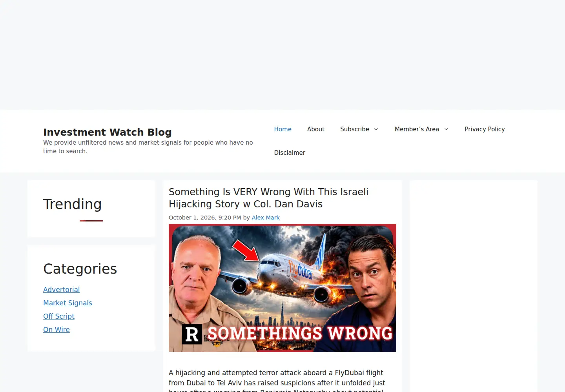565x392 pixels.
Task: Select the site tagline 'We provide unfiltered news' text
Action: pyautogui.click(x=148, y=147)
